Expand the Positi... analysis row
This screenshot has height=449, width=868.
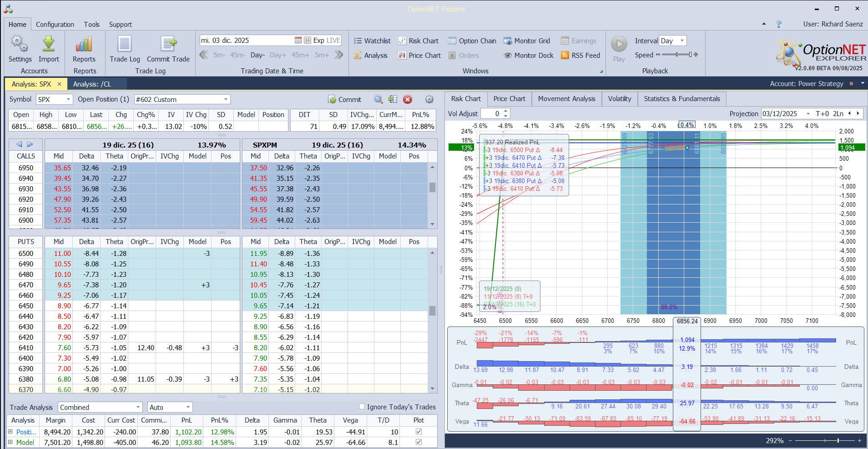click(10, 432)
